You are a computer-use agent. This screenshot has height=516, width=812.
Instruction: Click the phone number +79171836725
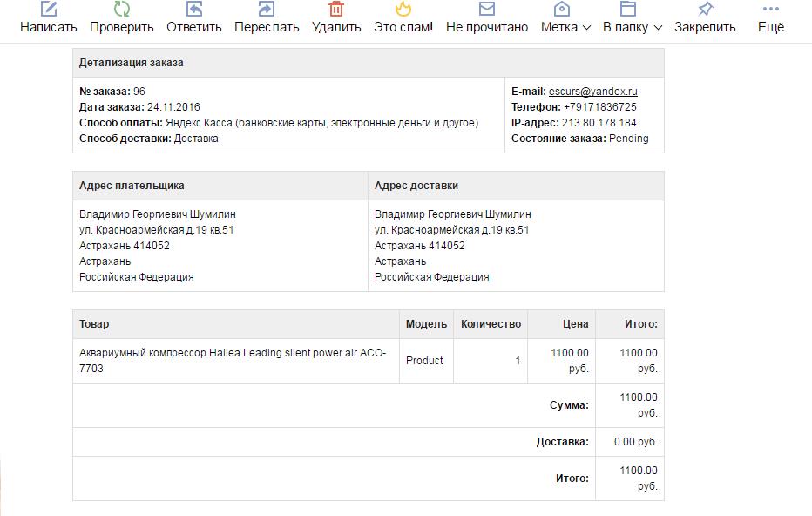click(600, 107)
